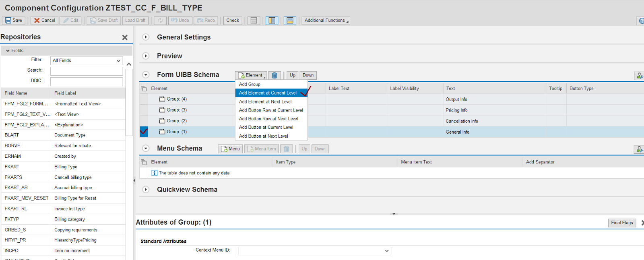This screenshot has height=260, width=644.
Task: Click the personalize icon for Form UIBB Schema
Action: pyautogui.click(x=639, y=76)
